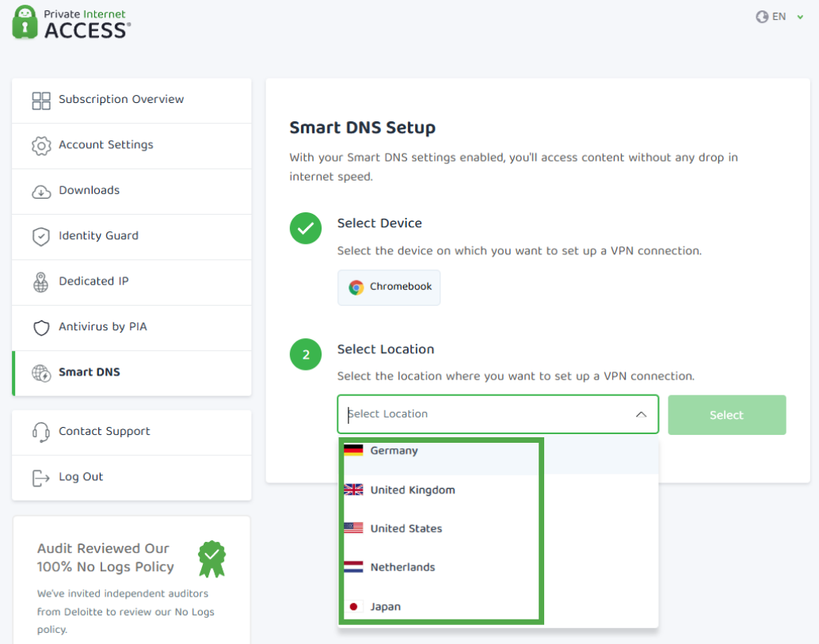The width and height of the screenshot is (819, 644).
Task: Choose Japan from location list
Action: coord(498,607)
